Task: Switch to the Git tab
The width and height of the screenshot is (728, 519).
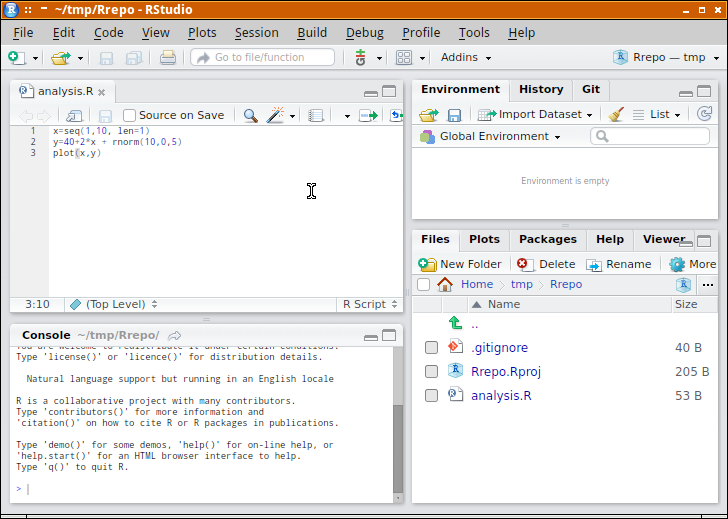Action: 591,90
